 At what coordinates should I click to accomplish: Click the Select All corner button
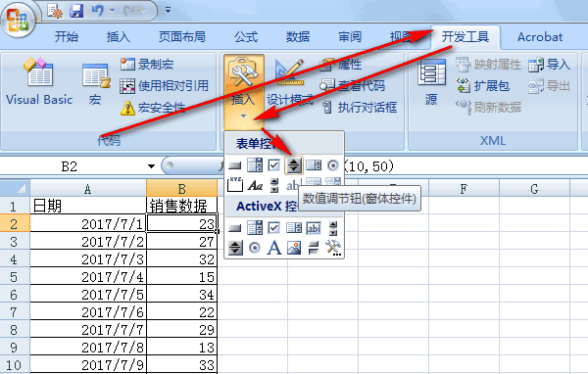click(15, 188)
